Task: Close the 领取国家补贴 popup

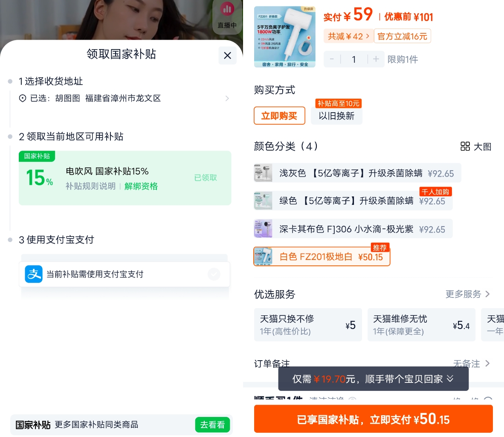Action: tap(227, 55)
